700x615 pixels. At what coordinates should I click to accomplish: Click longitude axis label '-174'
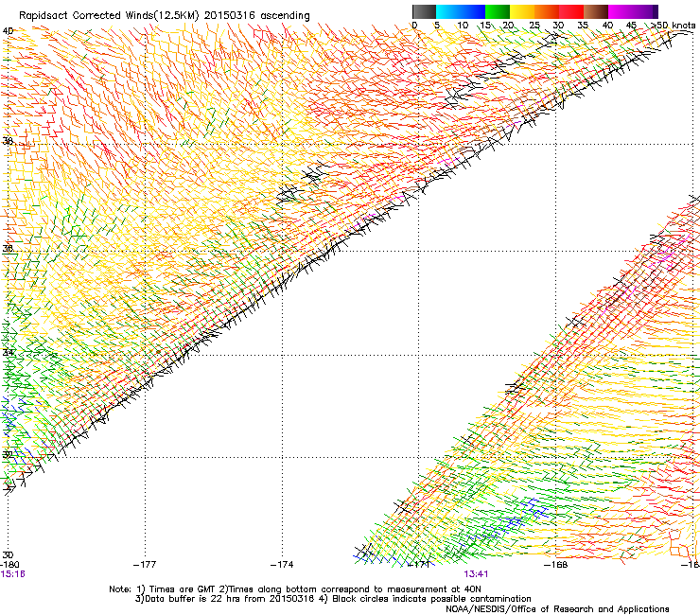tap(282, 565)
